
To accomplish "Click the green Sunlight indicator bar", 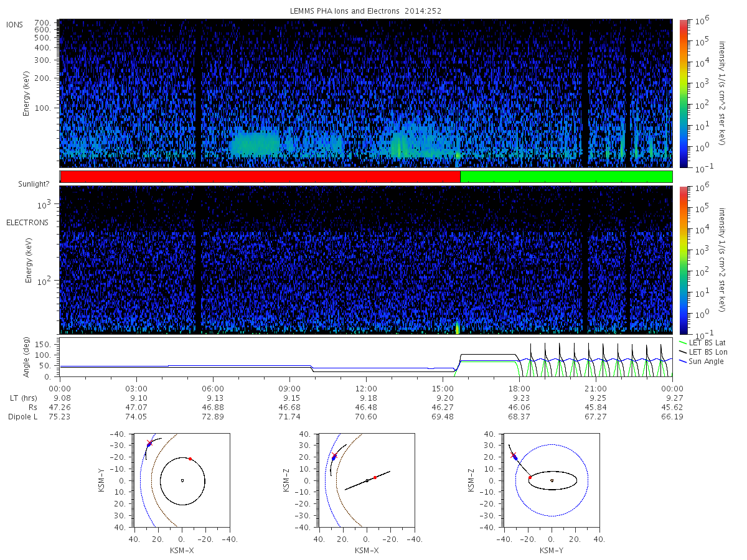I will point(566,177).
